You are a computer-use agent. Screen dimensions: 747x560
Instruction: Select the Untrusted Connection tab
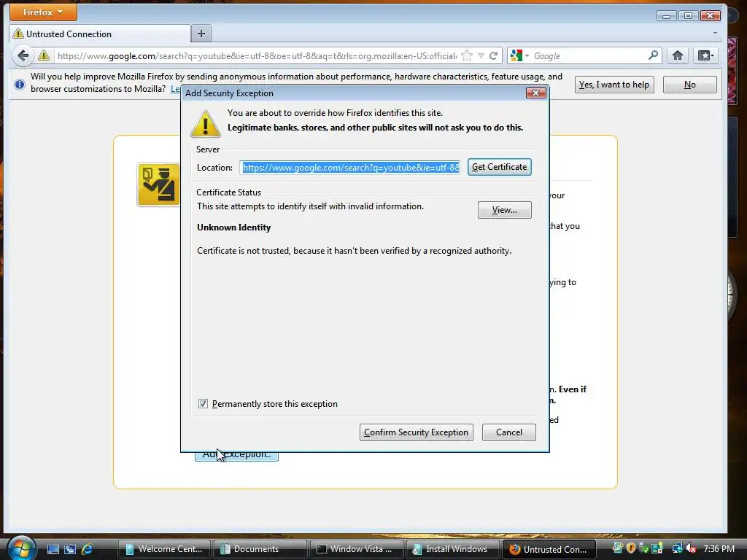100,34
